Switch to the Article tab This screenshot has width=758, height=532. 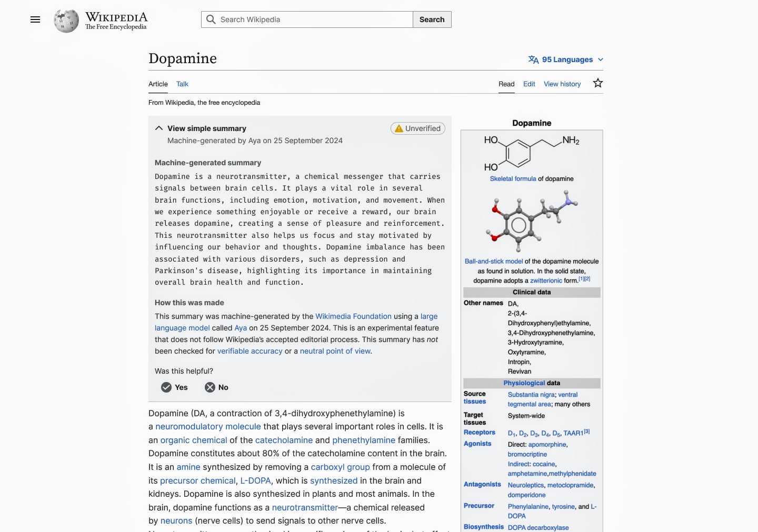pyautogui.click(x=158, y=84)
